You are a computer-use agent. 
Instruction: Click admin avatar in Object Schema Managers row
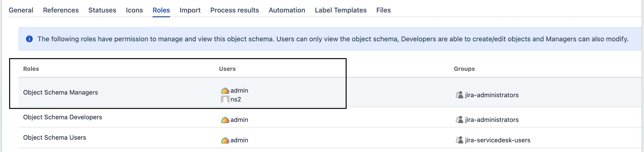coord(225,91)
